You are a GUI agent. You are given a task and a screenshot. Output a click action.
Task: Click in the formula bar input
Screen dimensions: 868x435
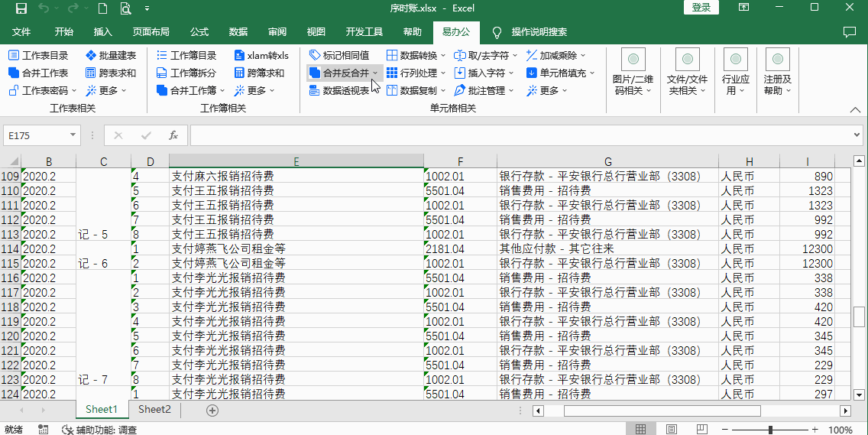tap(520, 136)
